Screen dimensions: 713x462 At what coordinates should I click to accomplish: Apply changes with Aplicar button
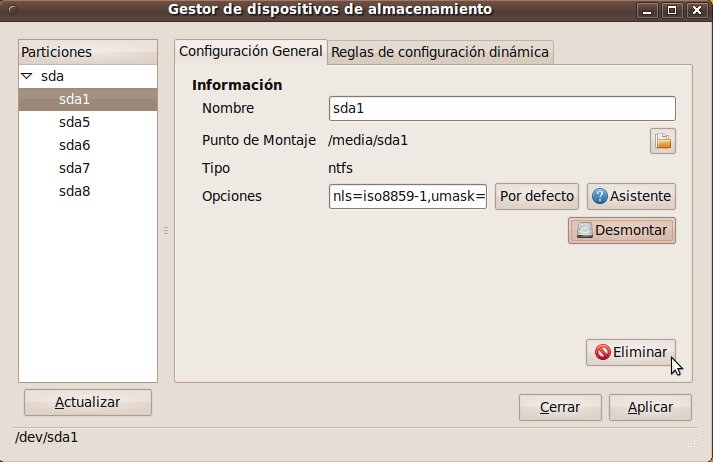point(650,407)
